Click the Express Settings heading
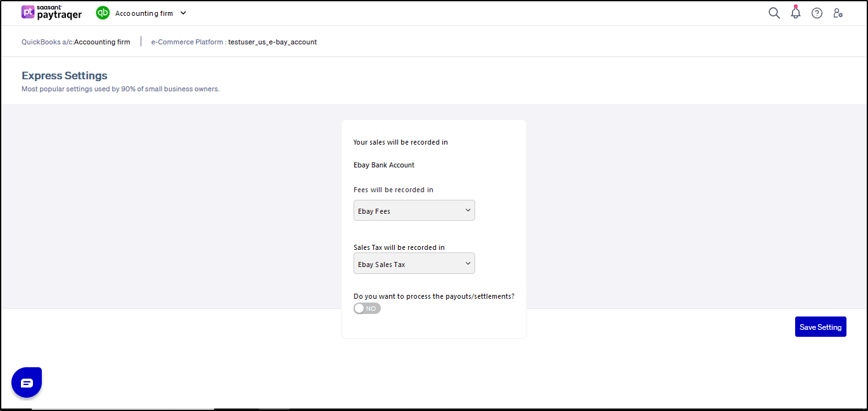The height and width of the screenshot is (411, 868). (x=65, y=75)
